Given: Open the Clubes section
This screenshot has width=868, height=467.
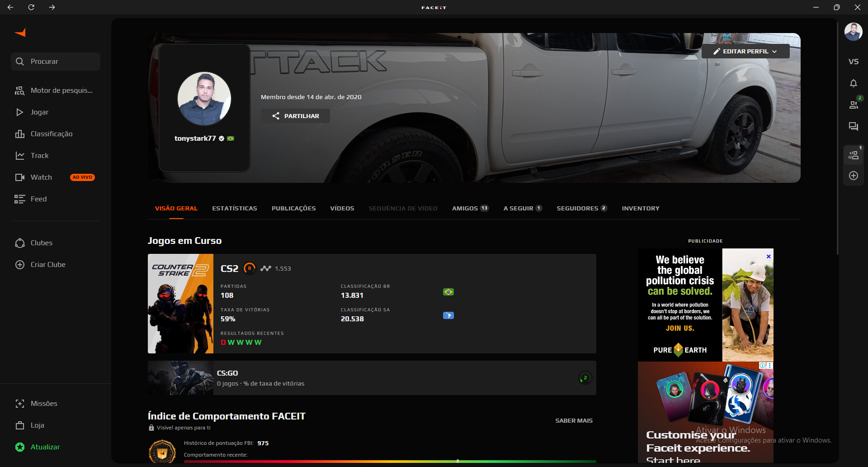Looking at the screenshot, I should [x=56, y=243].
